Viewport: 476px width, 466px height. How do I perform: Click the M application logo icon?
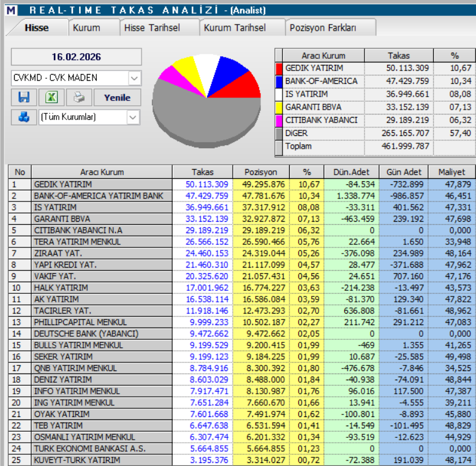click(11, 10)
